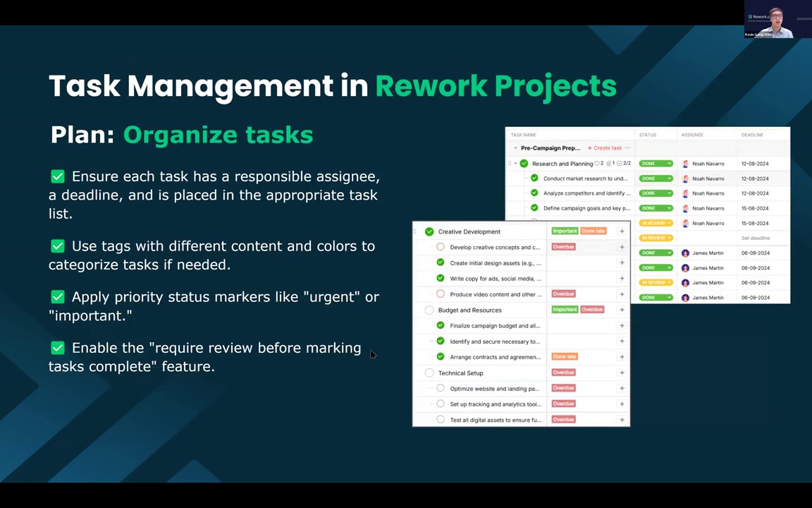This screenshot has width=812, height=508.
Task: Mark Produce video content task complete
Action: [440, 294]
